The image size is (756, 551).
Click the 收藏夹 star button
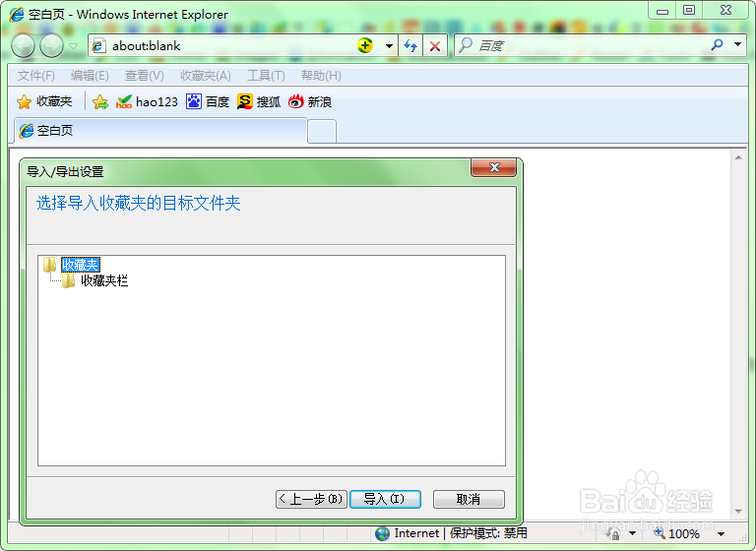pos(44,101)
